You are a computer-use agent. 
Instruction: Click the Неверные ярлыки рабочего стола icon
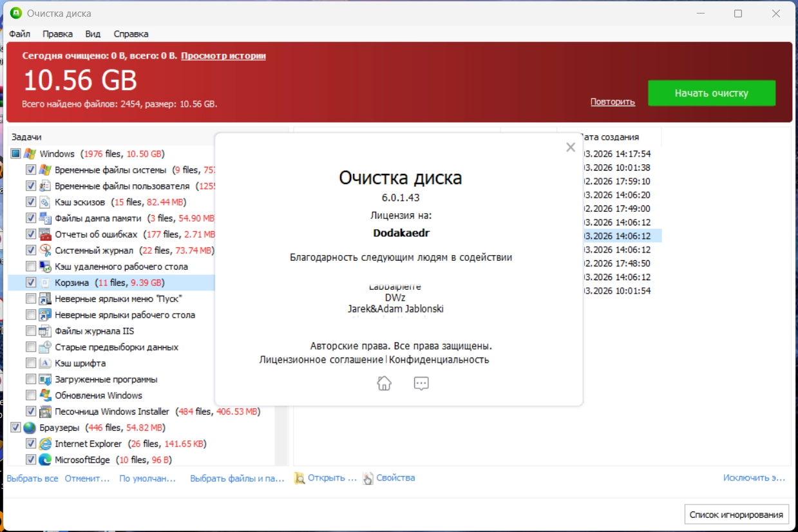[x=45, y=315]
